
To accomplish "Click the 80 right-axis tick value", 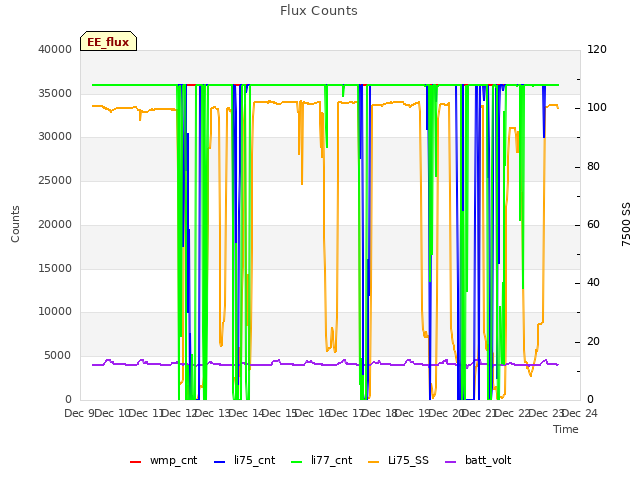I will click(x=593, y=167).
